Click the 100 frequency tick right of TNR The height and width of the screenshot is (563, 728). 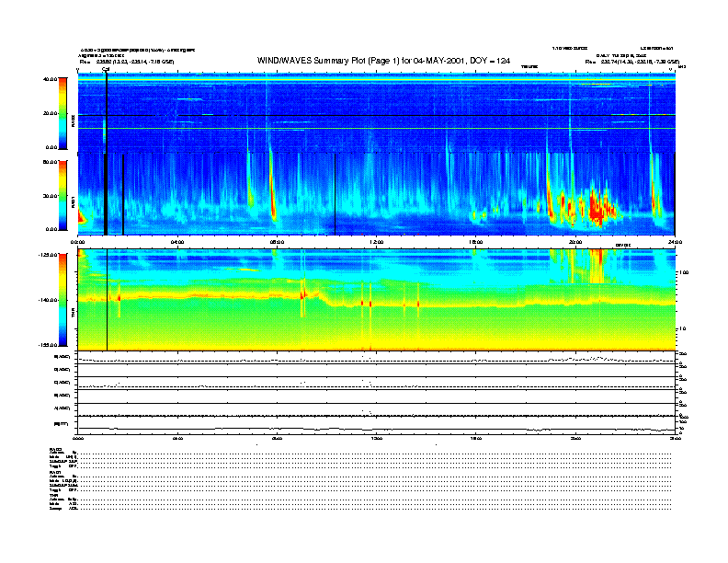(684, 272)
